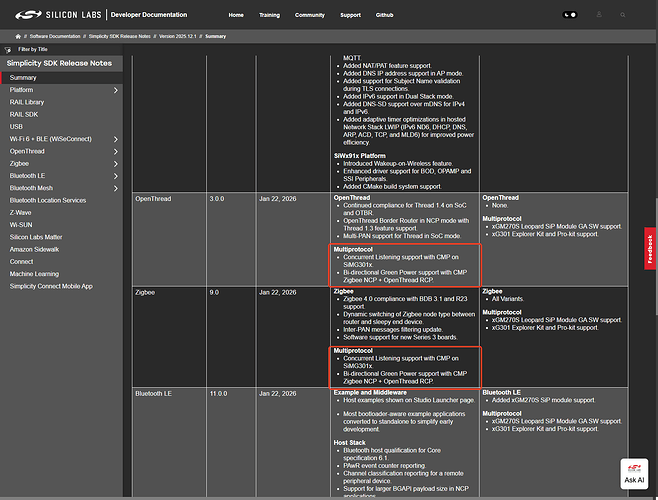Open Machine Learning in the sidebar
Viewport: 658px width, 500px height.
coord(34,274)
